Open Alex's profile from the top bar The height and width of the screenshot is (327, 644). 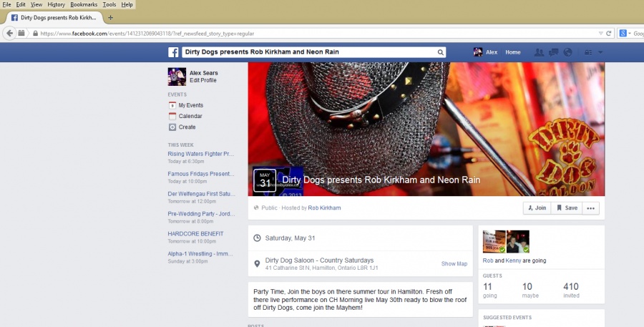[485, 52]
